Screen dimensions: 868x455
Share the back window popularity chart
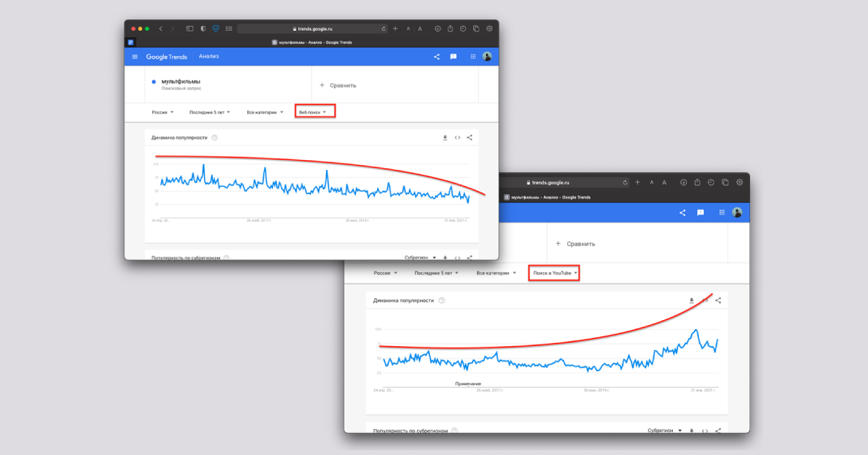pyautogui.click(x=718, y=301)
